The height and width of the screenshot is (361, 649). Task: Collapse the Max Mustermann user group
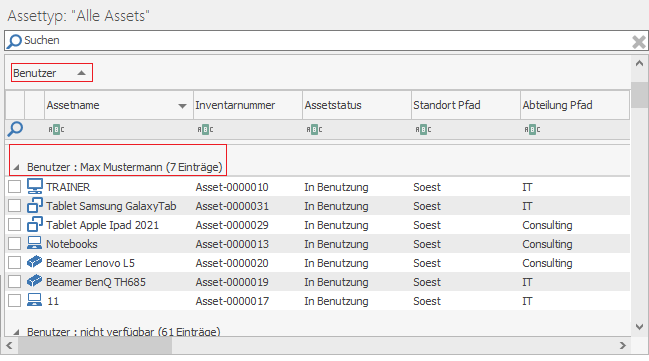(x=17, y=167)
